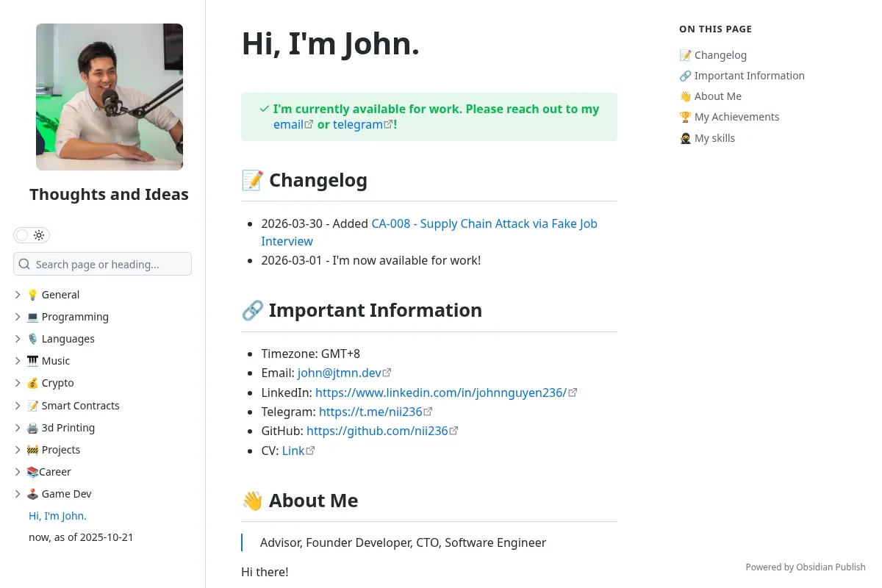Click the john@jtmn.dev email address
Image resolution: width=882 pixels, height=588 pixels.
click(x=340, y=373)
